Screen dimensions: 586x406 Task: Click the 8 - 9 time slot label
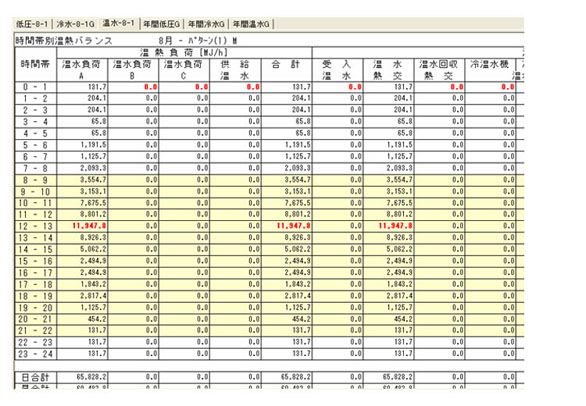coord(35,180)
